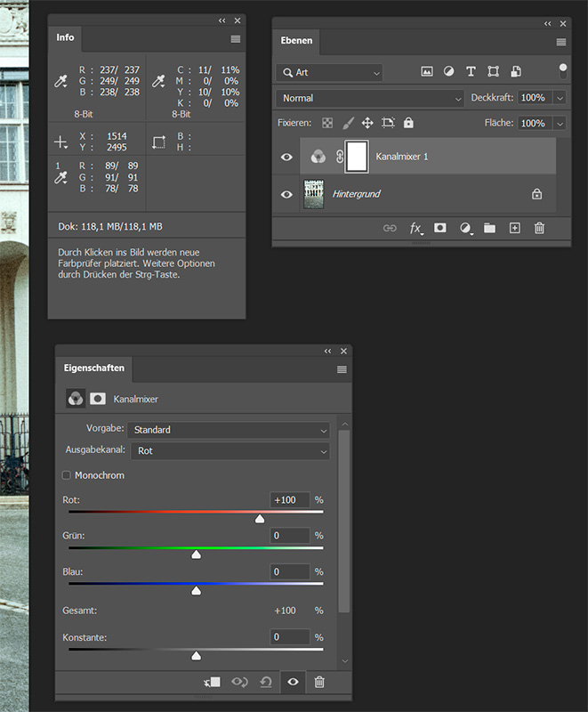The image size is (588, 712).
Task: Hide the Kanalmixer 1 layer
Action: [286, 158]
